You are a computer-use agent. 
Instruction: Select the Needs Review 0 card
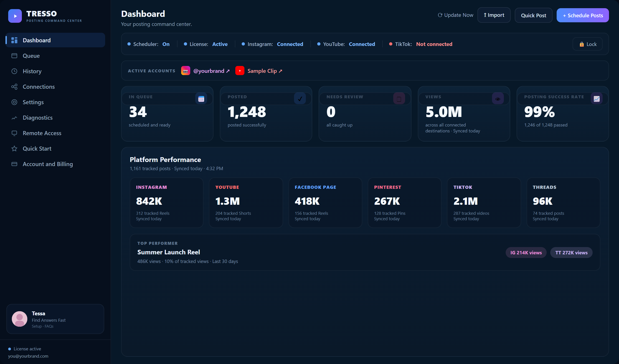[365, 114]
